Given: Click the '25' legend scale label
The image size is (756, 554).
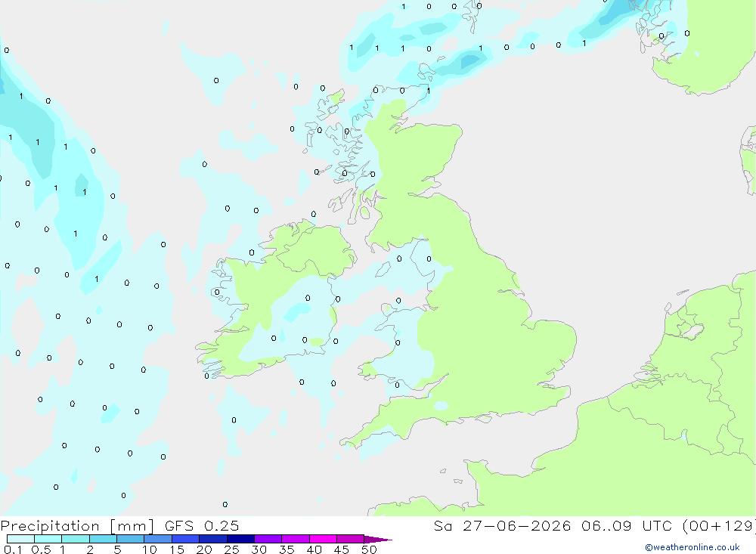Looking at the screenshot, I should [232, 549].
